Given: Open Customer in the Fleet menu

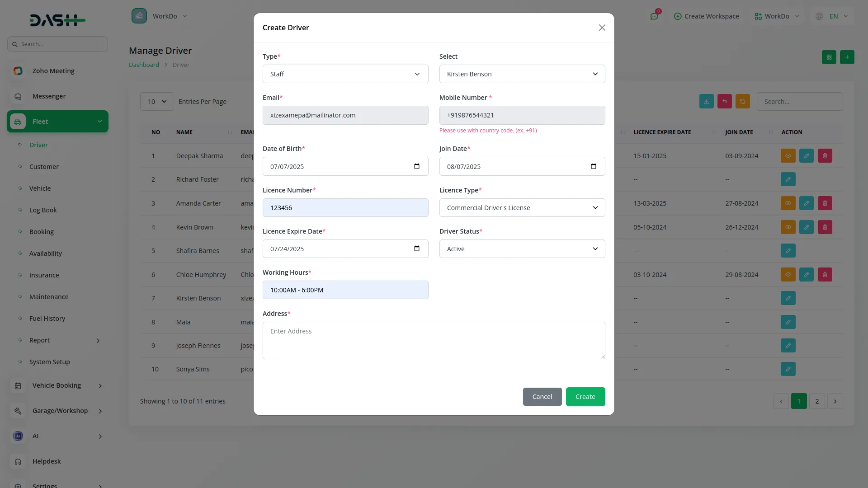Looking at the screenshot, I should [44, 167].
